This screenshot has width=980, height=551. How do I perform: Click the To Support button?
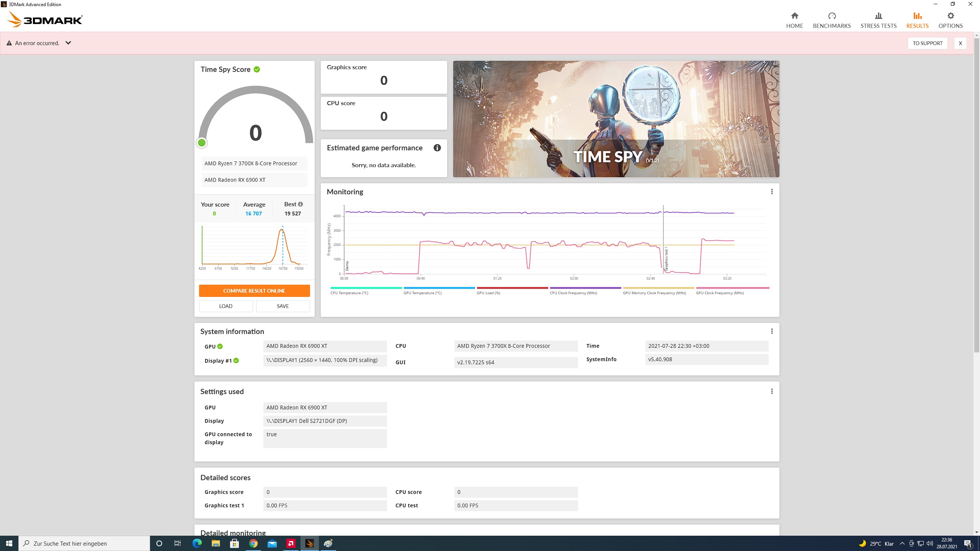927,43
